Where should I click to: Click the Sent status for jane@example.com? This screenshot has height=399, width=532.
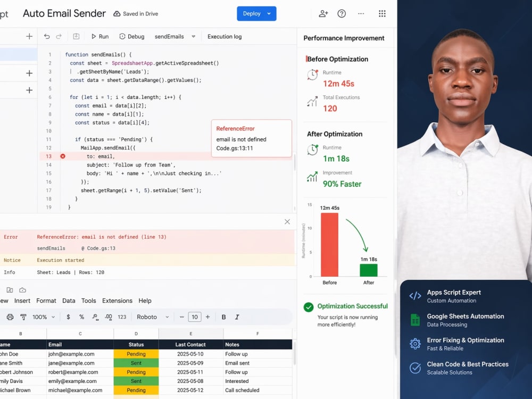[x=136, y=363]
